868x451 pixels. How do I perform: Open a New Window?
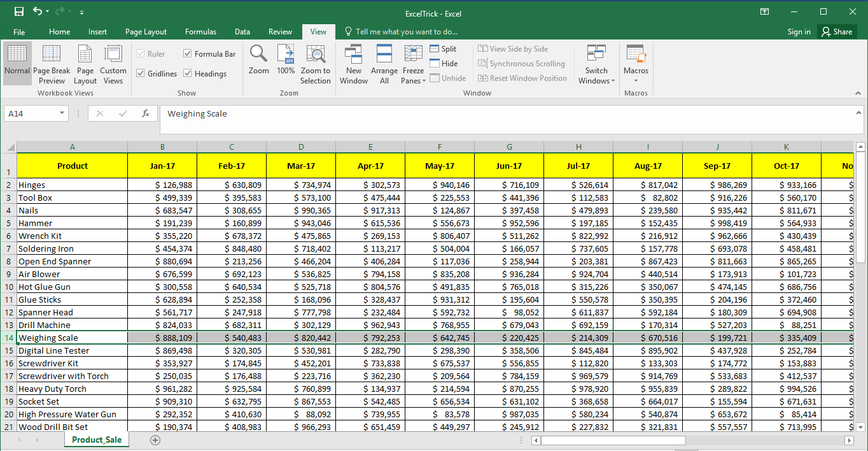(354, 64)
